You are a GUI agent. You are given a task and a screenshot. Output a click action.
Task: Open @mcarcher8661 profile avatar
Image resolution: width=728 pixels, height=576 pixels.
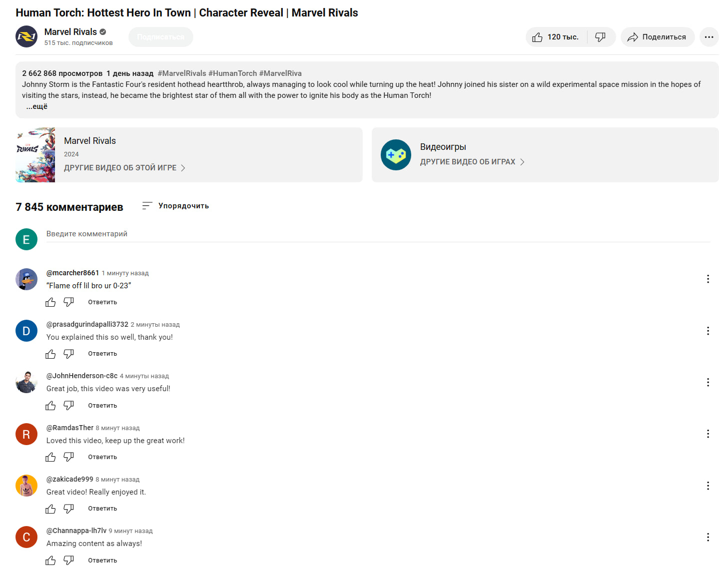tap(26, 279)
